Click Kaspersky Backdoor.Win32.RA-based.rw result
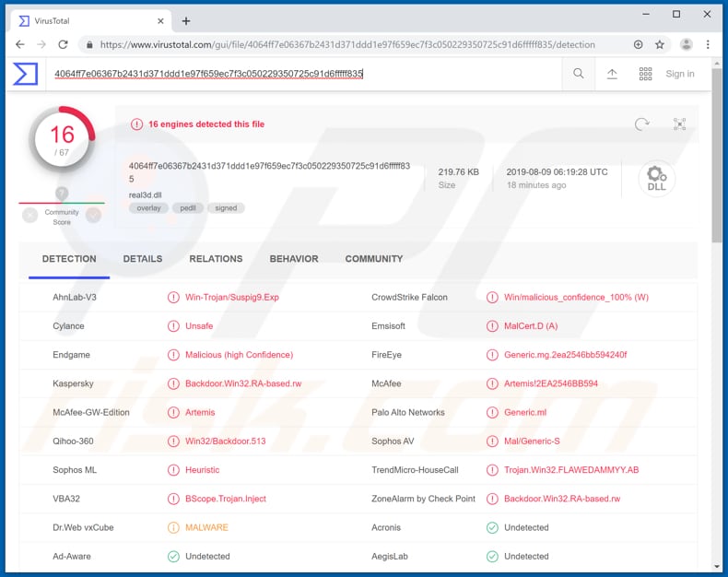This screenshot has width=728, height=577. pos(243,383)
